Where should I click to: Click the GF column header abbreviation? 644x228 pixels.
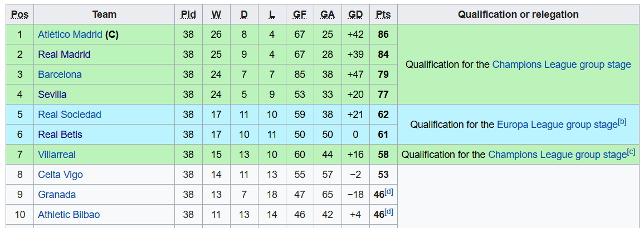(x=300, y=15)
